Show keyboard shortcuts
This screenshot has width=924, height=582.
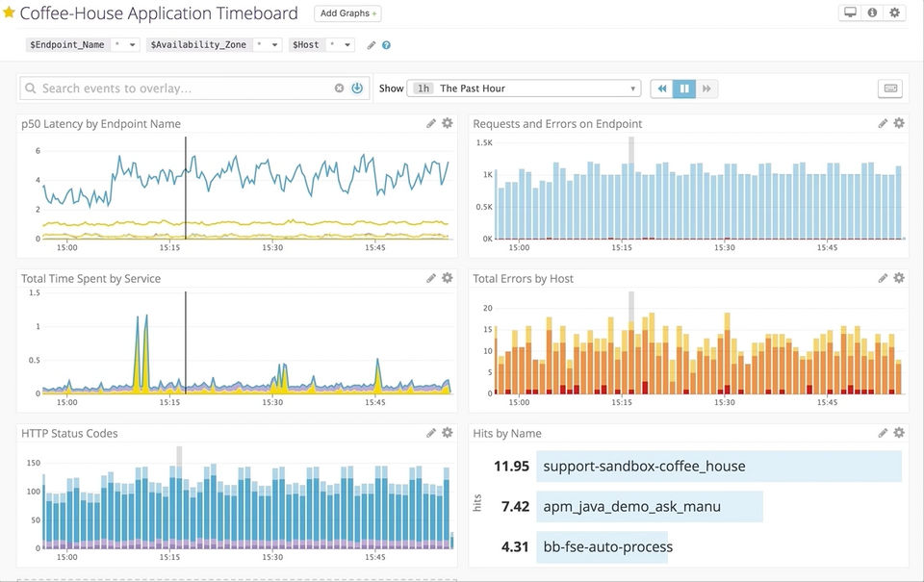click(x=890, y=89)
